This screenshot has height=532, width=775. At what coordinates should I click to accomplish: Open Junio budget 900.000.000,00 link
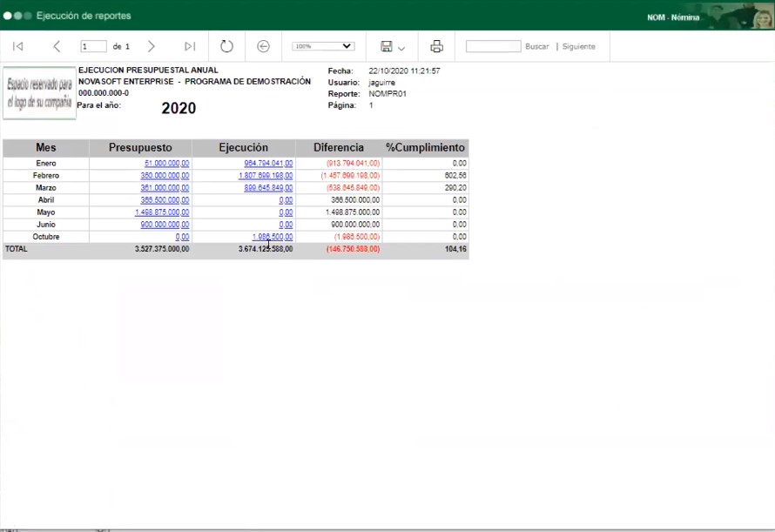(165, 225)
